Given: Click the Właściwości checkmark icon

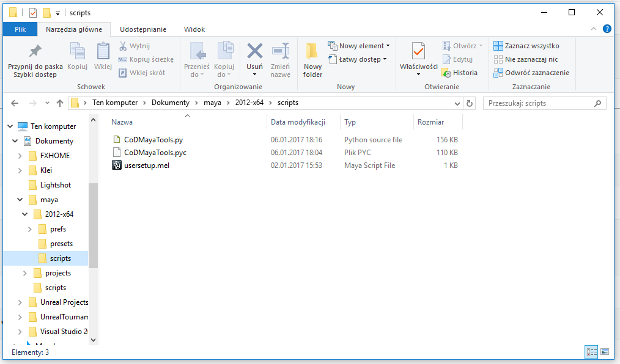Looking at the screenshot, I should tap(418, 51).
